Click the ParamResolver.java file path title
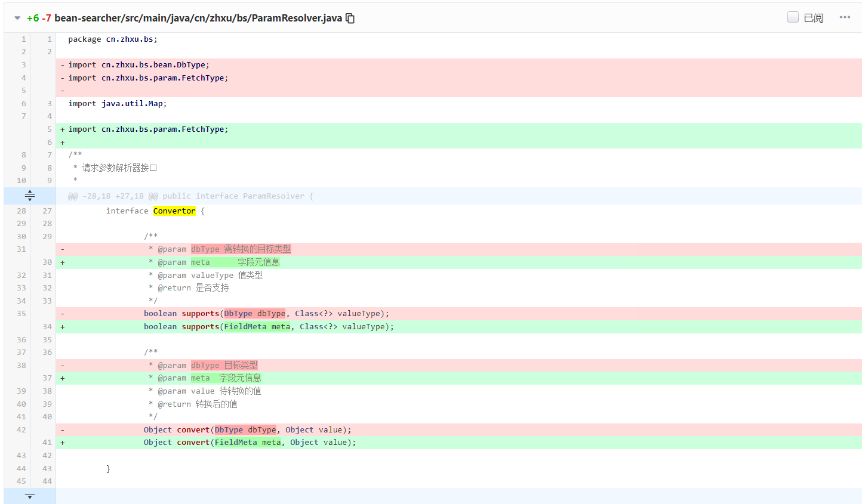 click(x=198, y=18)
